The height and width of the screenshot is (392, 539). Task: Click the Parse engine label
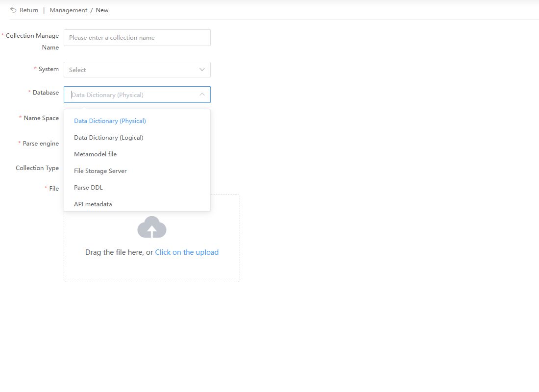click(x=41, y=144)
